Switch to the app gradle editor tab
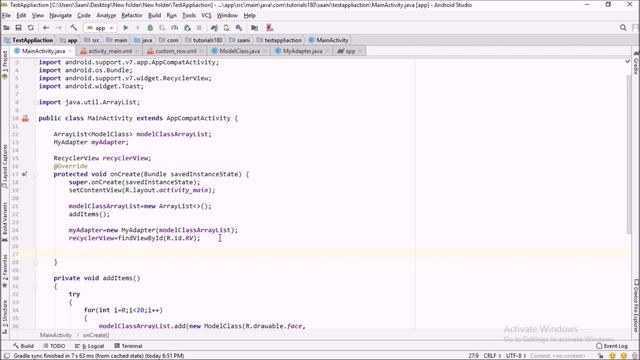This screenshot has width=640, height=360. tap(350, 51)
